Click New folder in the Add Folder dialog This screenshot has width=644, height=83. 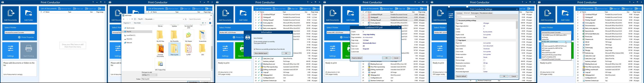coord(137,23)
